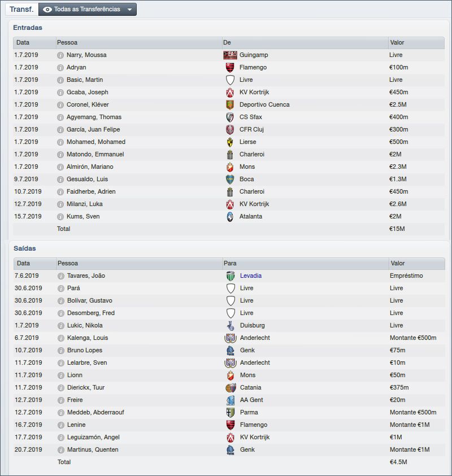
Task: Click the dropdown arrow on transfers filter
Action: pos(130,10)
